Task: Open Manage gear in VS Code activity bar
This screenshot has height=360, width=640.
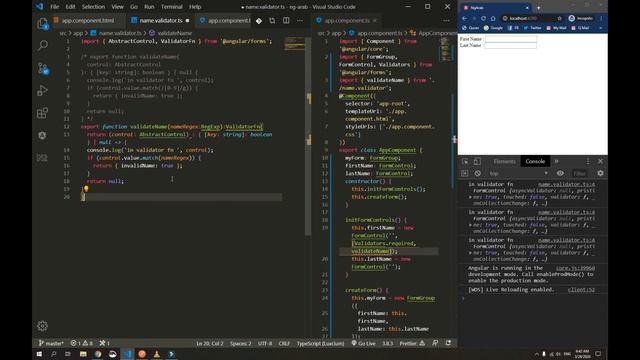Action: pyautogui.click(x=42, y=326)
